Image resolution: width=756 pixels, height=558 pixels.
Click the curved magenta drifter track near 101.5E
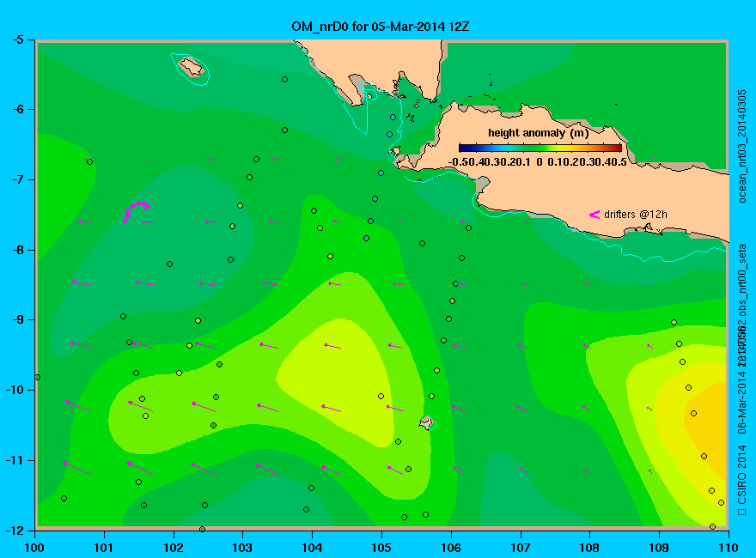pos(136,211)
